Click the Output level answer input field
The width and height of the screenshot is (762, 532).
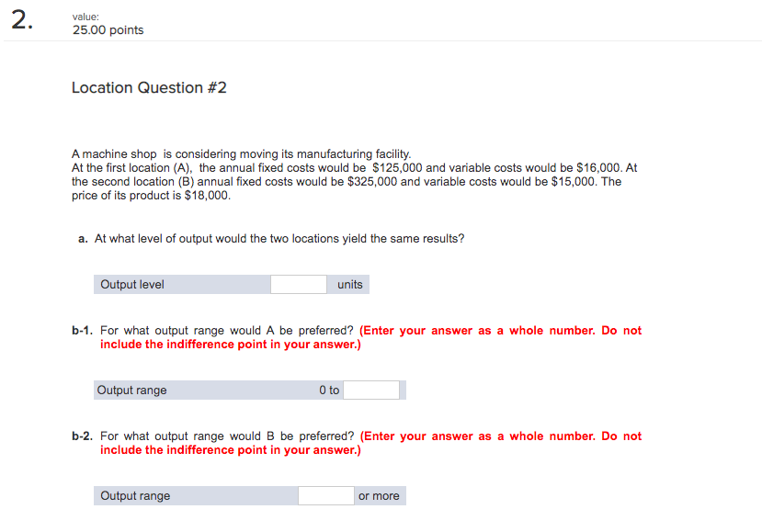(298, 284)
